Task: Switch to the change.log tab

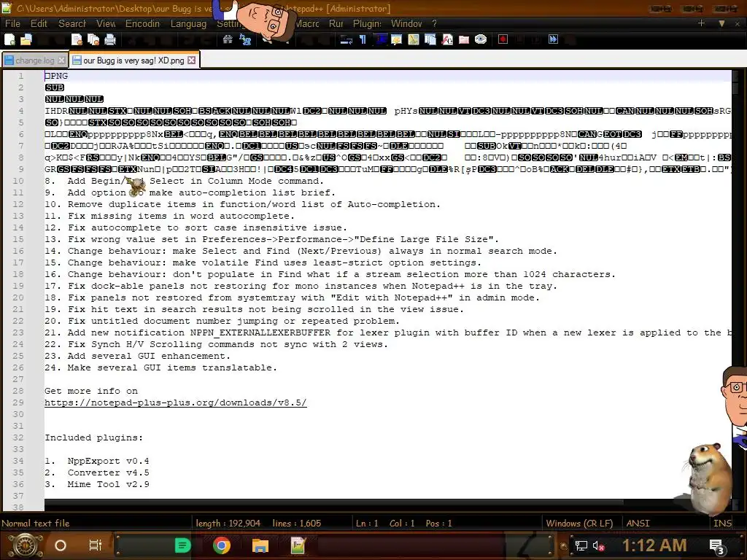Action: pos(34,61)
